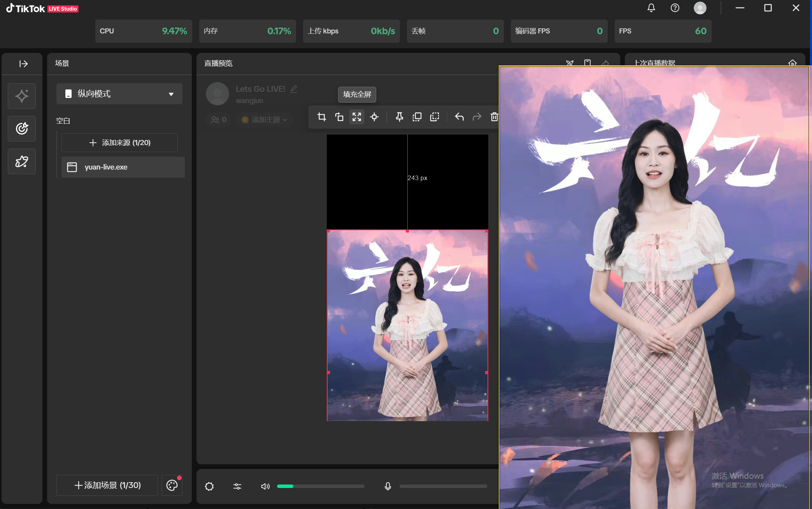Viewport: 812px width, 509px height.
Task: Open the notifications bell
Action: [651, 8]
